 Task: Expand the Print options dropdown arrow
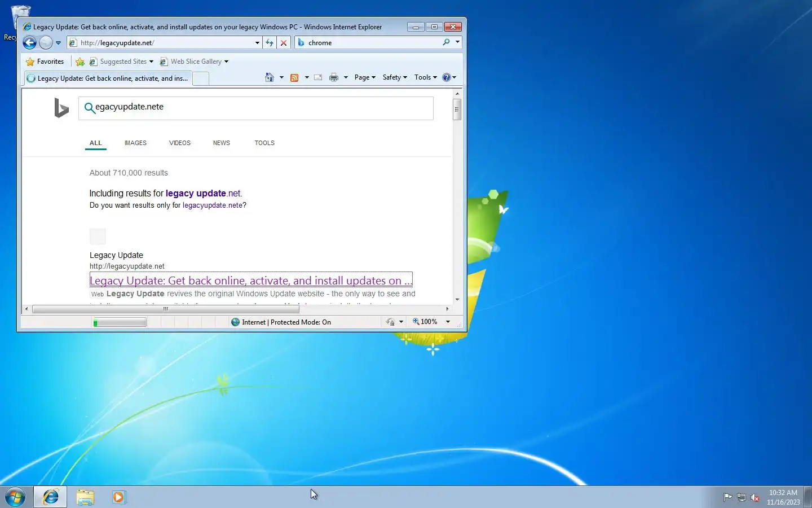click(346, 77)
